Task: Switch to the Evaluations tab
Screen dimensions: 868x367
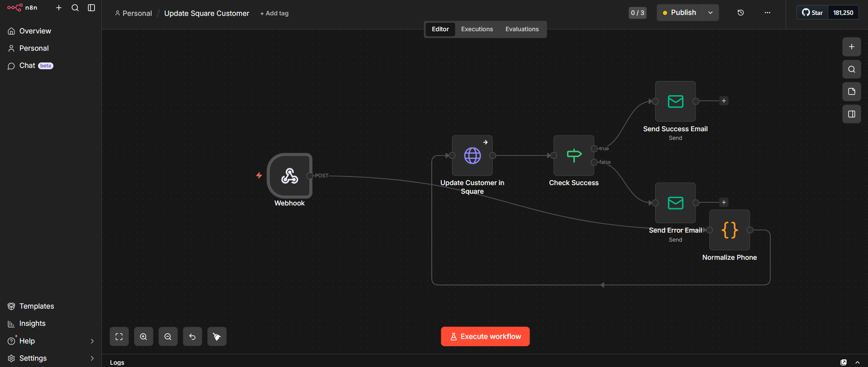Action: tap(522, 29)
